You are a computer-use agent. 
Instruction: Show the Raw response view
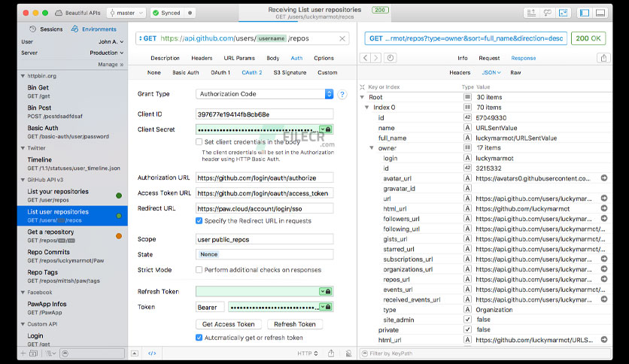[x=515, y=72]
